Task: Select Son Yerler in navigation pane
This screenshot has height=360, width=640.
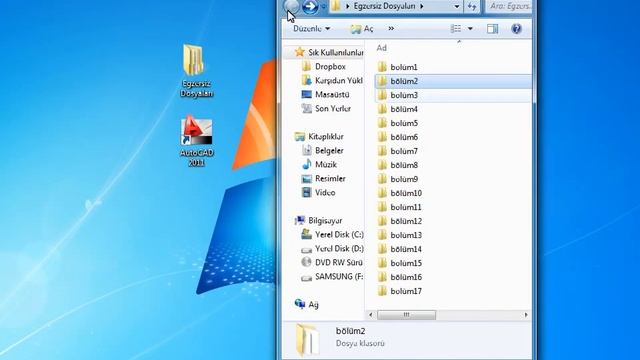Action: pos(326,109)
